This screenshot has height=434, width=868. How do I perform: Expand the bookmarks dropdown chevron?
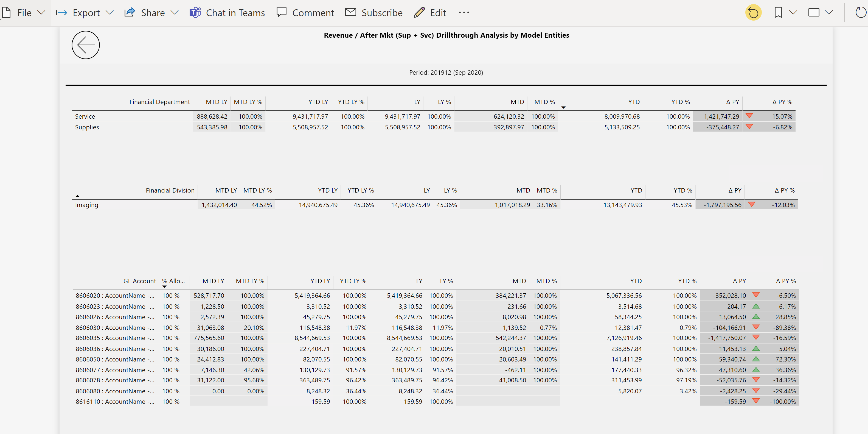(793, 13)
